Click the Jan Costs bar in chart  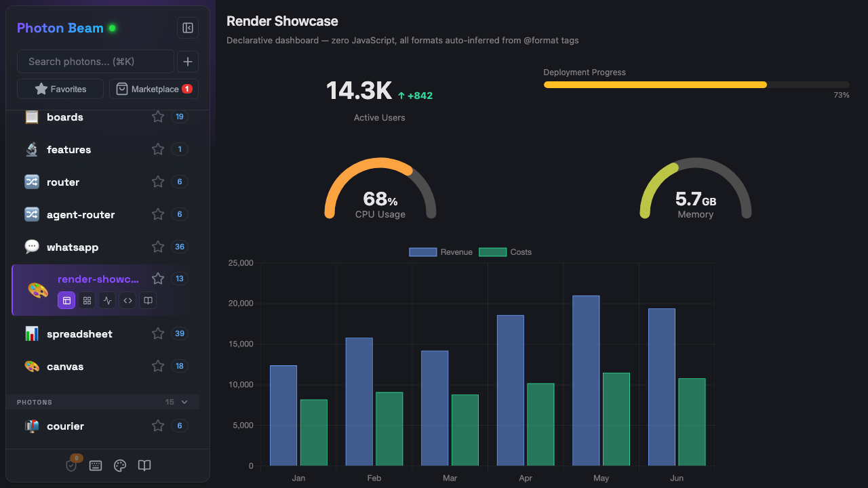pyautogui.click(x=314, y=433)
